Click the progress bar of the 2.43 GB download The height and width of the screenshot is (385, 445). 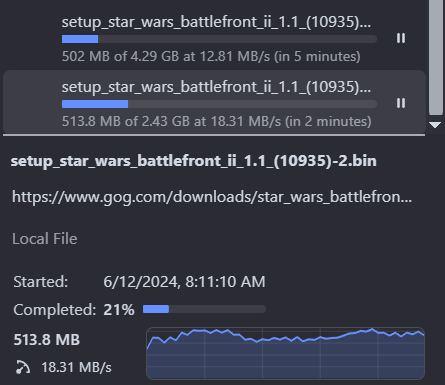pyautogui.click(x=219, y=104)
